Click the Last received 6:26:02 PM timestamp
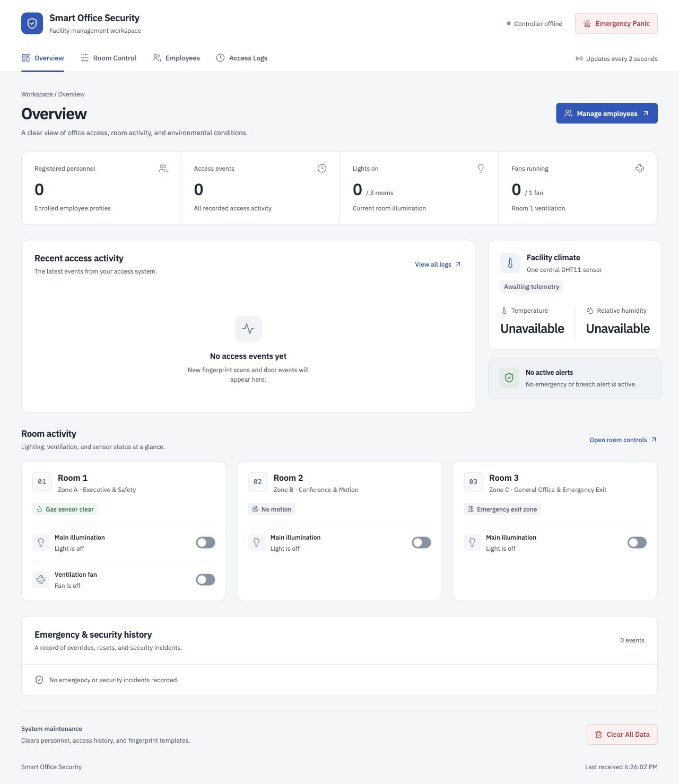 (x=621, y=767)
